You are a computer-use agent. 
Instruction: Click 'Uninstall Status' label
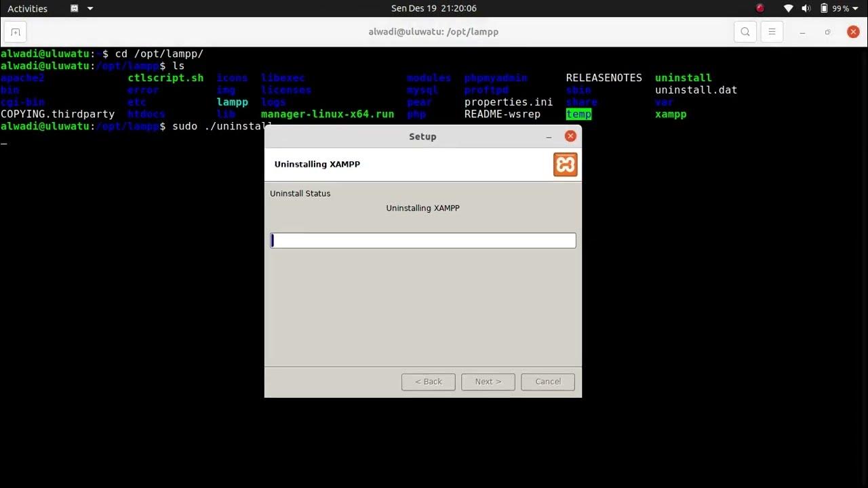(300, 193)
